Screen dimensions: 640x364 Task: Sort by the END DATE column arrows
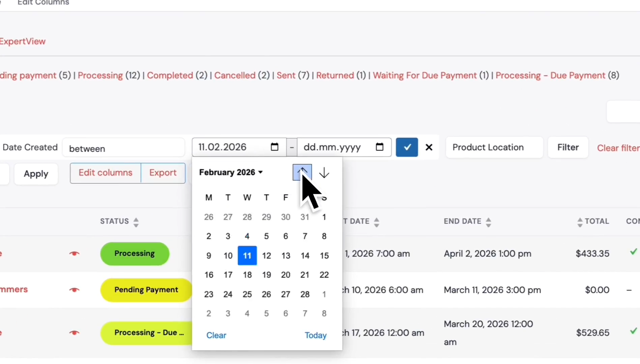point(488,222)
